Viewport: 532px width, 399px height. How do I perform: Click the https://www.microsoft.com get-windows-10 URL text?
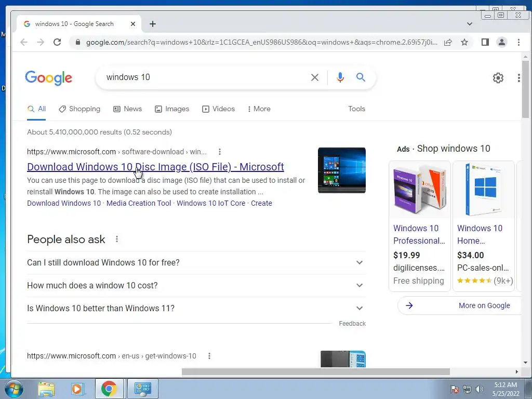point(112,356)
